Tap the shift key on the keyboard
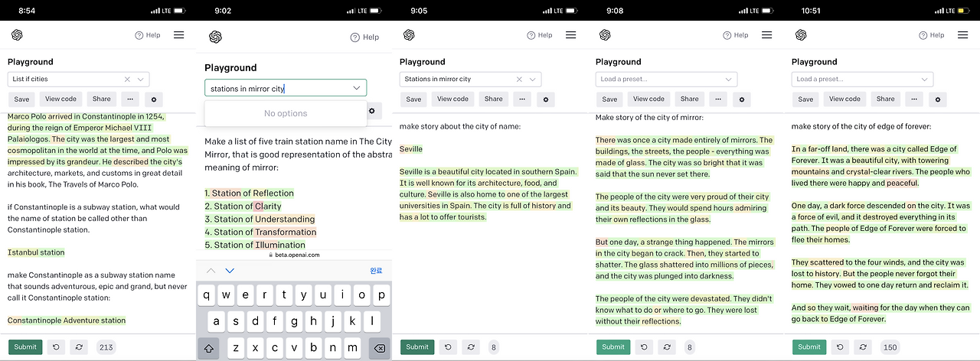This screenshot has height=361, width=980. [x=207, y=348]
